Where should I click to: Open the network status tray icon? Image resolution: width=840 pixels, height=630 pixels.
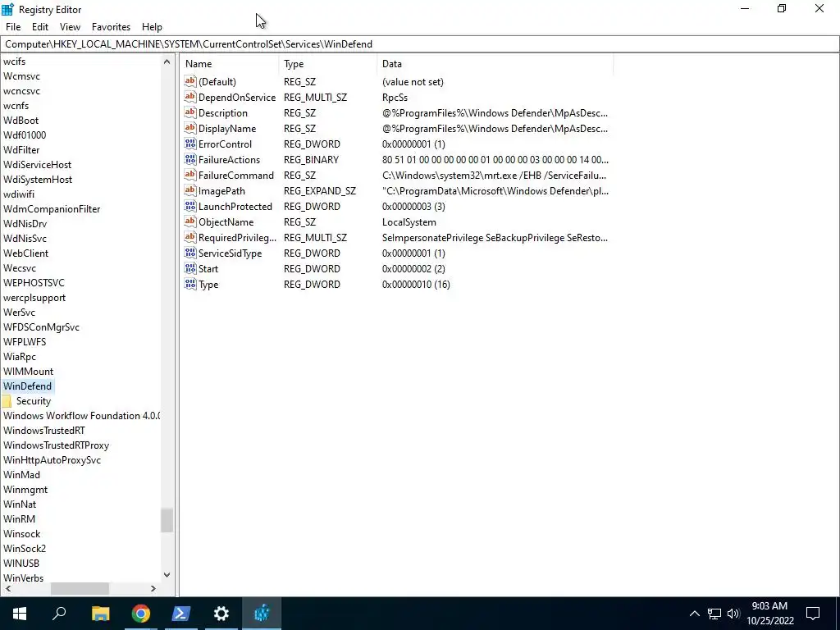tap(714, 614)
